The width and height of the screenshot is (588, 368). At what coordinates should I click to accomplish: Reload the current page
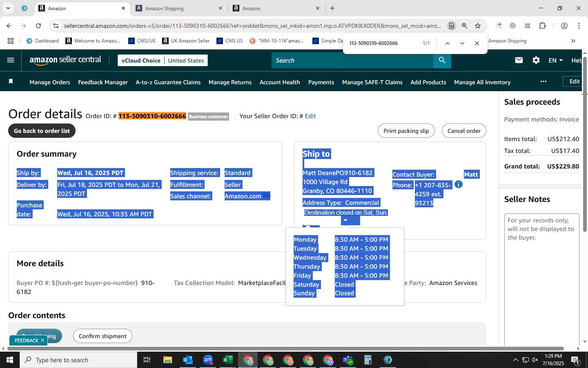38,26
